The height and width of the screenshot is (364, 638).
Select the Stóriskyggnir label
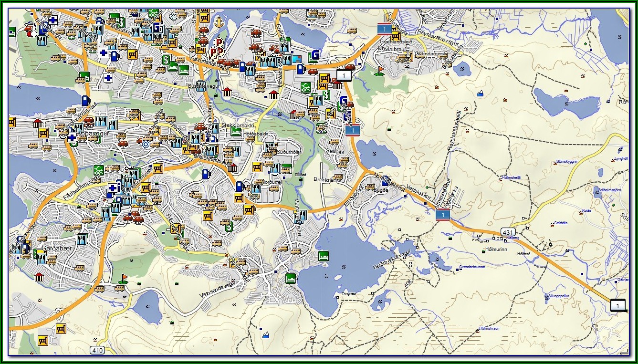[566, 161]
